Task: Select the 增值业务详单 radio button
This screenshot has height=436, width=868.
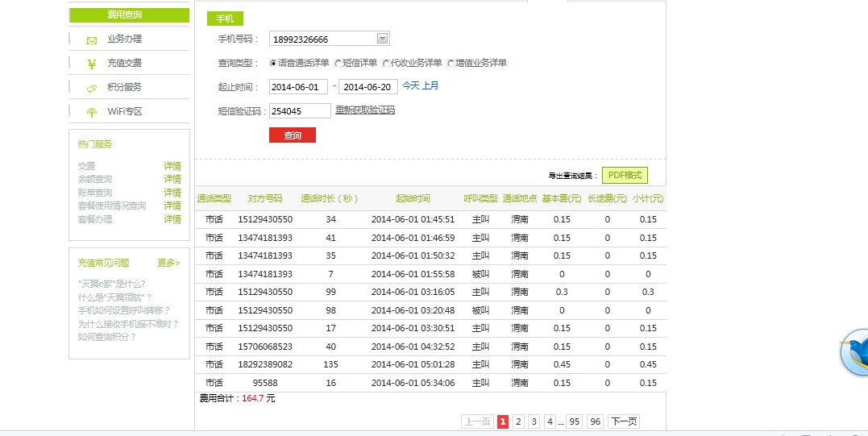Action: pos(451,63)
